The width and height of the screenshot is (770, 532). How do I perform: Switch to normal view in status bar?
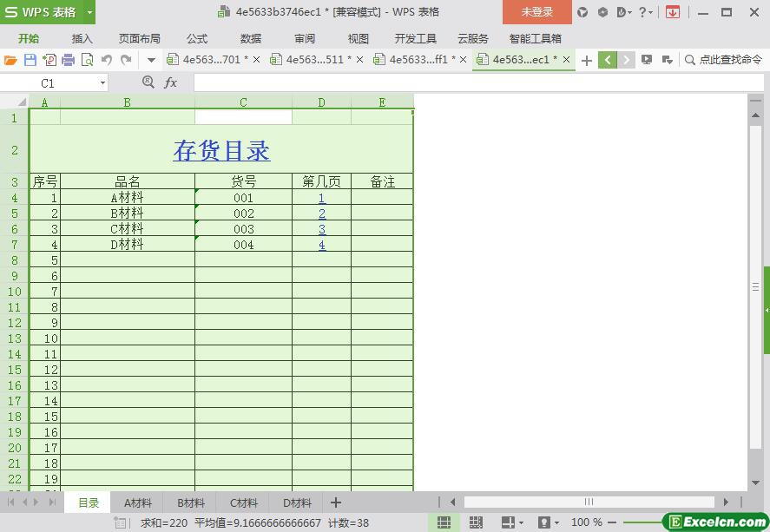pos(444,522)
